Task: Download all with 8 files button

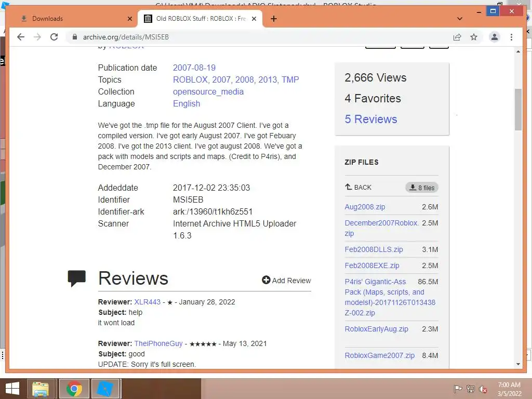Action: click(422, 188)
